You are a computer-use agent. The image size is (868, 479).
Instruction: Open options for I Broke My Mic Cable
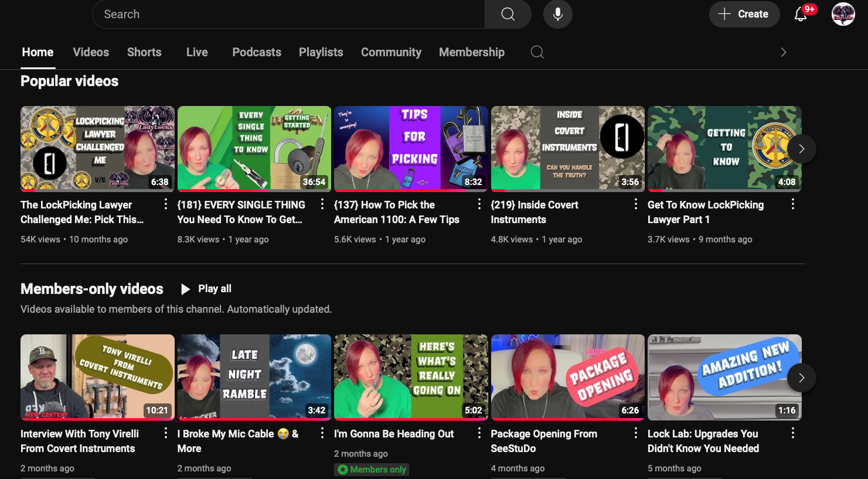click(x=322, y=433)
